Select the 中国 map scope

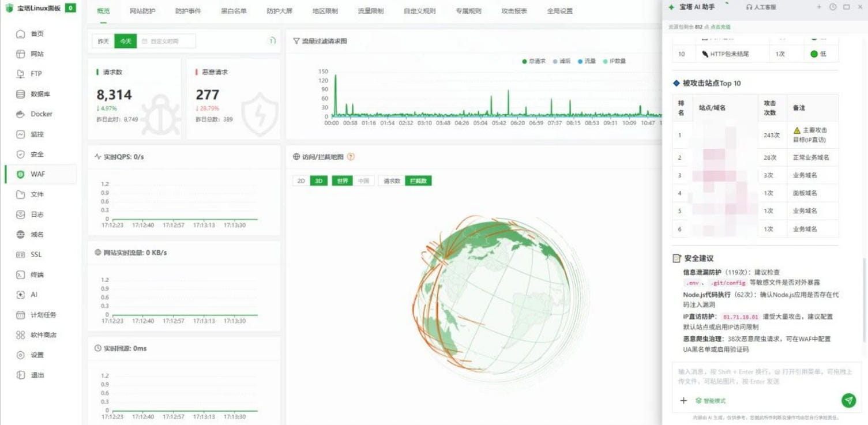pyautogui.click(x=363, y=181)
